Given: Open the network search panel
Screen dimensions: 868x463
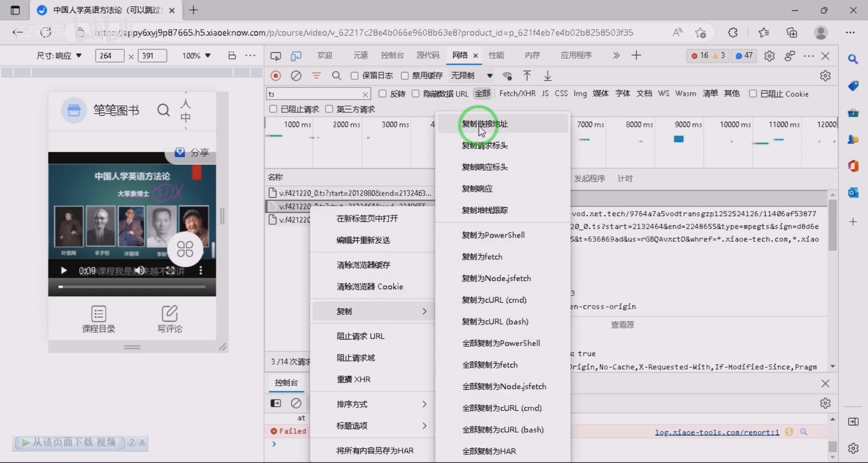Looking at the screenshot, I should 336,75.
